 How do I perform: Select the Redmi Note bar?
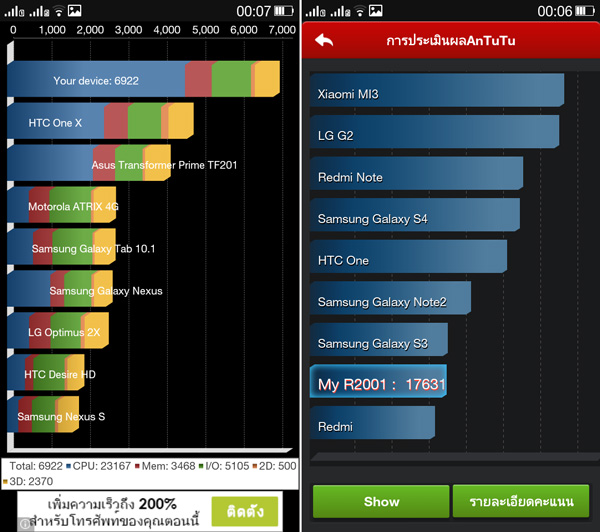pyautogui.click(x=416, y=173)
